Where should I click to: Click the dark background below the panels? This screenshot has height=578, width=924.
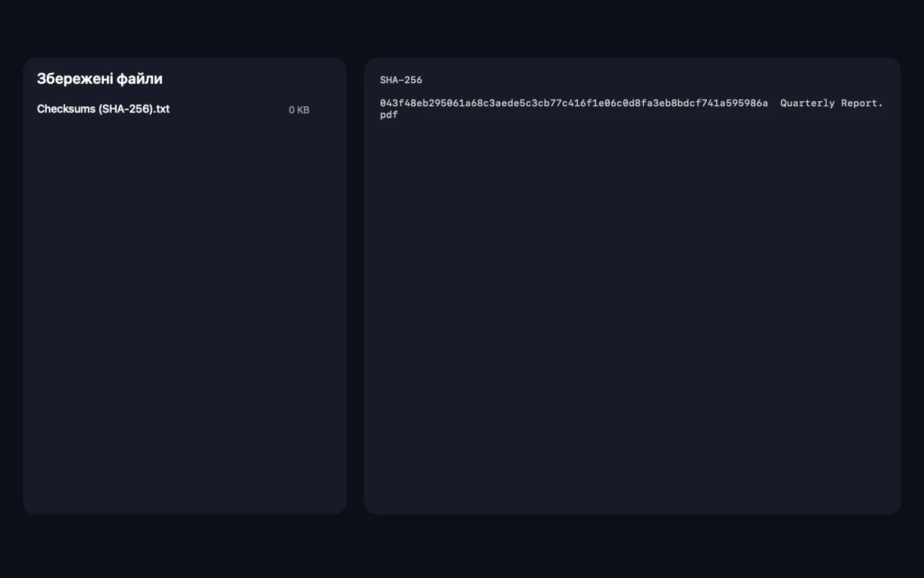pyautogui.click(x=462, y=546)
